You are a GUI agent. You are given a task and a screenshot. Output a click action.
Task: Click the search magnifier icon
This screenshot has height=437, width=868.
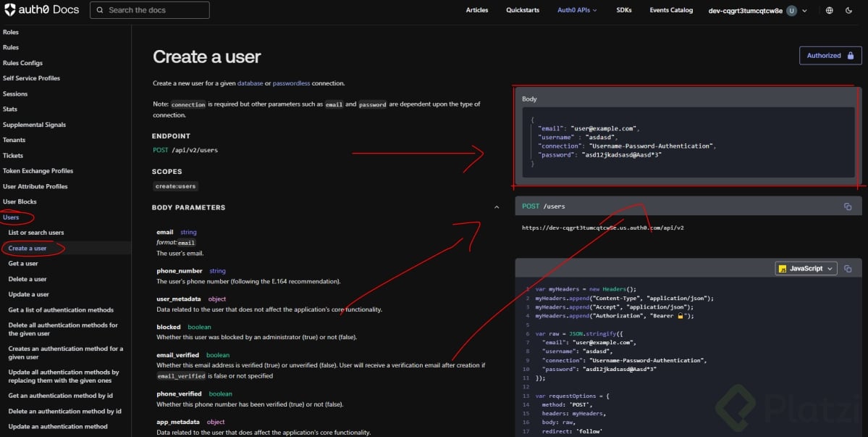(x=100, y=10)
